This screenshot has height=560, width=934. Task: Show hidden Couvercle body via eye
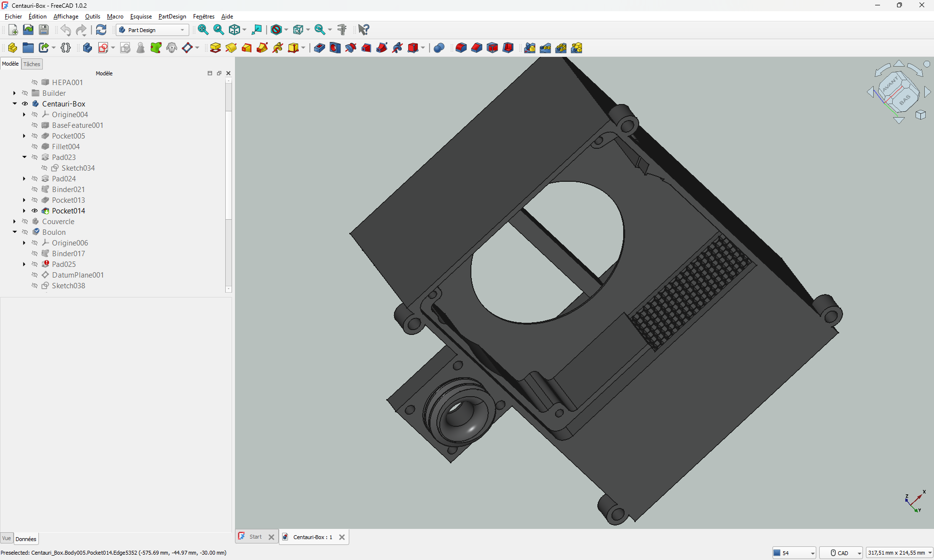point(25,222)
